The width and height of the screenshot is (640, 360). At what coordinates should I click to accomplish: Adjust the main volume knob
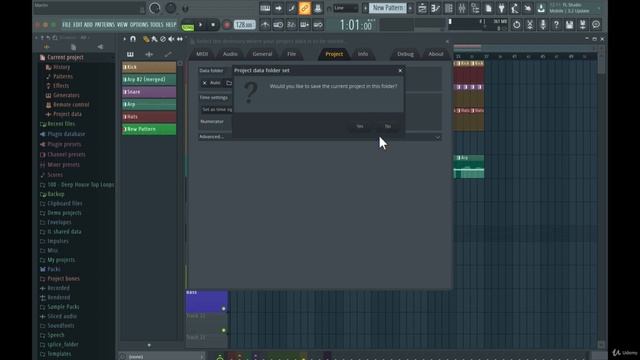(x=155, y=8)
